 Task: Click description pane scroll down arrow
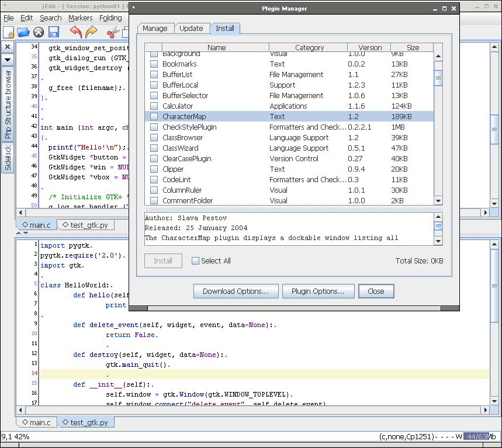438,241
